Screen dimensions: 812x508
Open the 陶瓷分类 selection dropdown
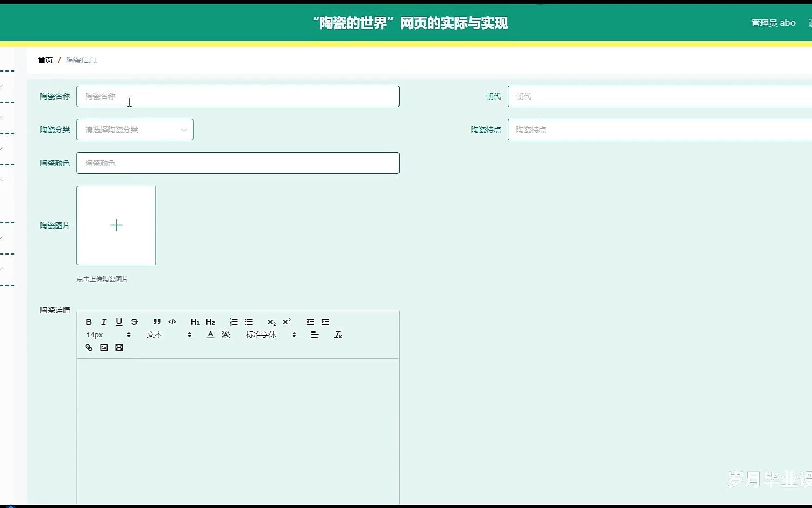[x=134, y=130]
